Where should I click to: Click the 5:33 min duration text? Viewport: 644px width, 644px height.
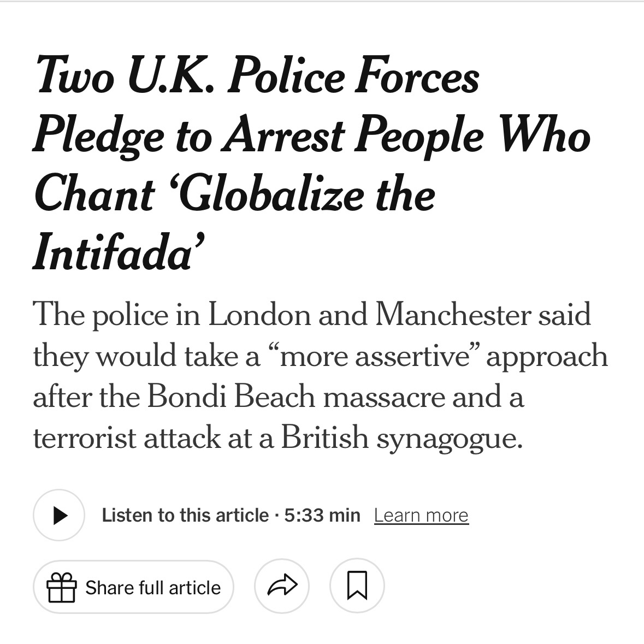322,515
